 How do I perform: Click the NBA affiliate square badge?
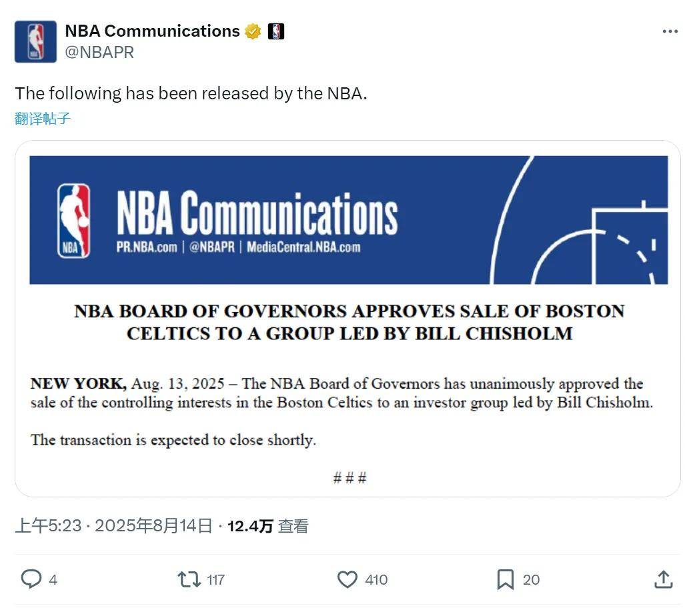click(x=274, y=31)
